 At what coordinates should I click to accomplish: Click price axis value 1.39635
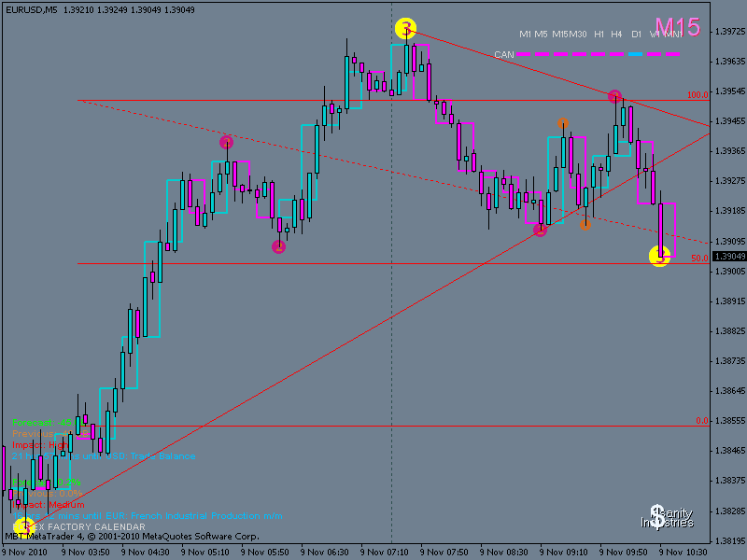tap(729, 62)
